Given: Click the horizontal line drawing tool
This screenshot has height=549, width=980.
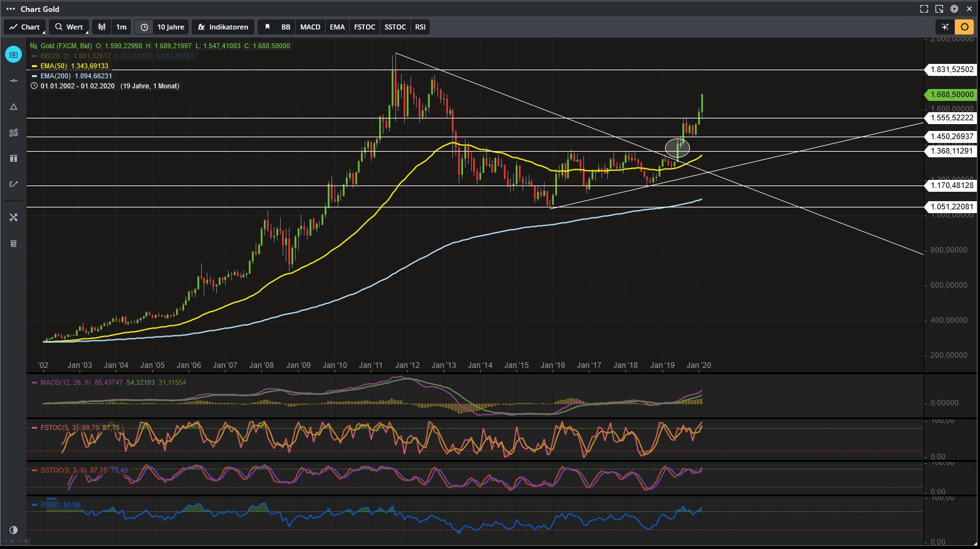Looking at the screenshot, I should (13, 81).
